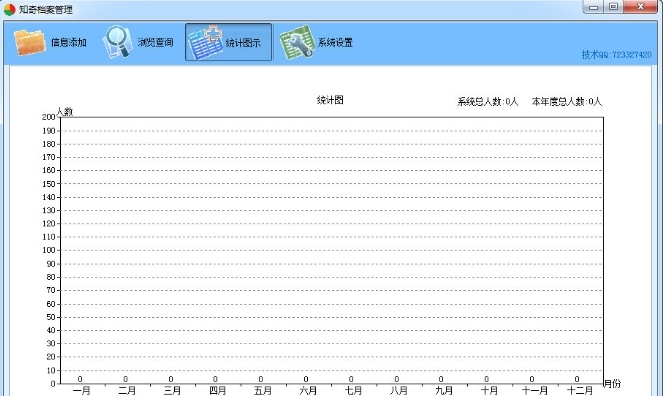Click the 八月 axis label
663x396 pixels.
coord(398,391)
